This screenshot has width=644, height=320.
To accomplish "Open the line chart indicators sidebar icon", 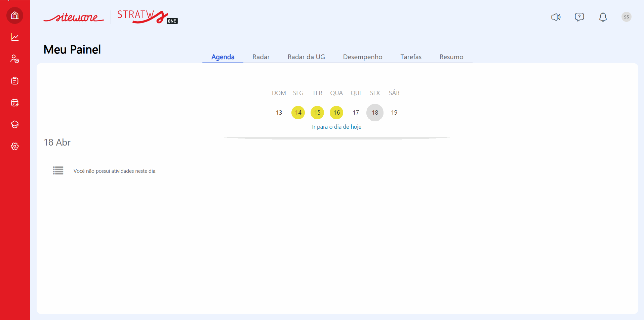I will point(15,37).
